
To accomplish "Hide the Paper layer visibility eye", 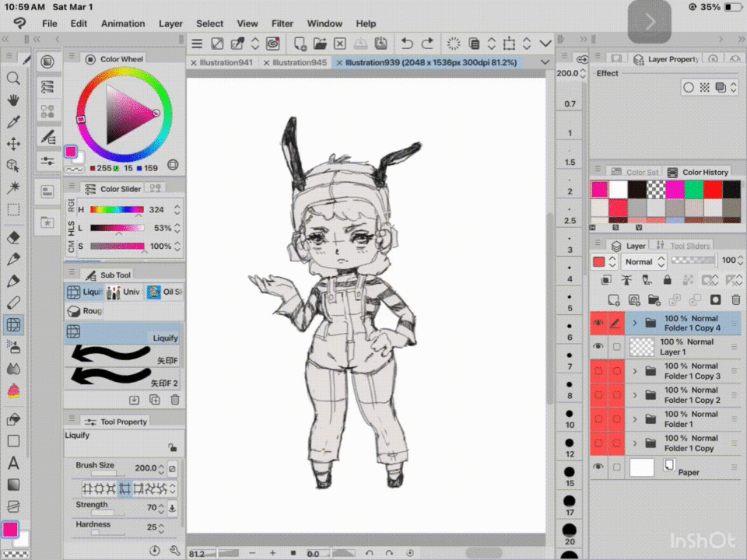I will (x=598, y=467).
